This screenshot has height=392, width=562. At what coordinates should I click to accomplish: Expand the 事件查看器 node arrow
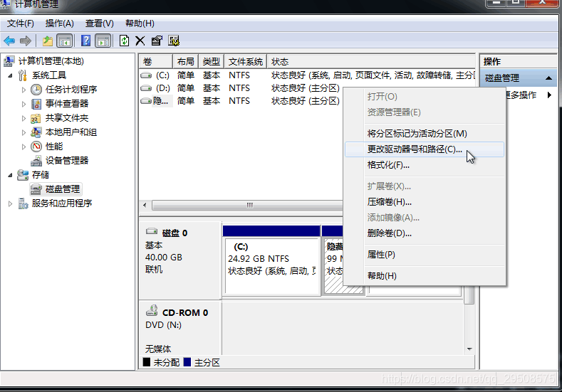click(24, 104)
